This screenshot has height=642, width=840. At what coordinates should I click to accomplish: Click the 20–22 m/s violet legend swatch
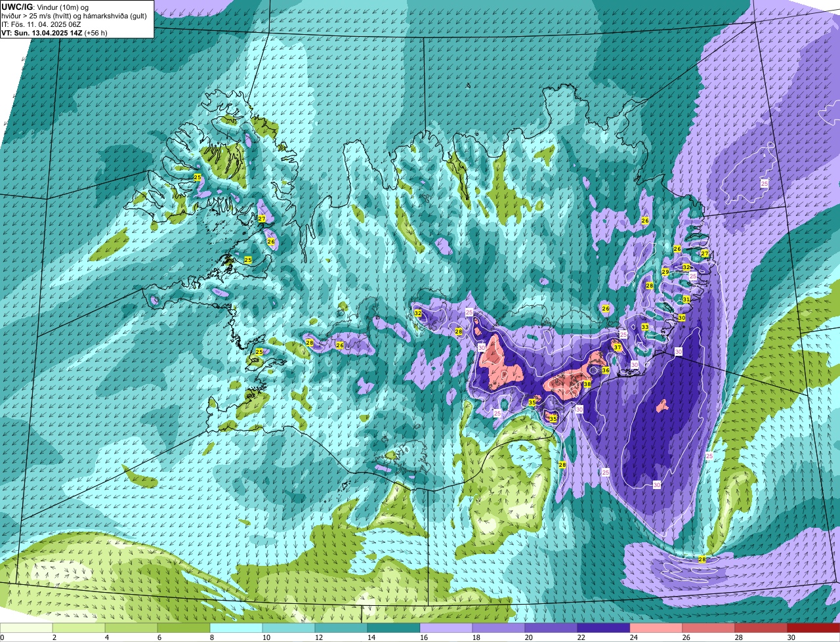[551, 628]
